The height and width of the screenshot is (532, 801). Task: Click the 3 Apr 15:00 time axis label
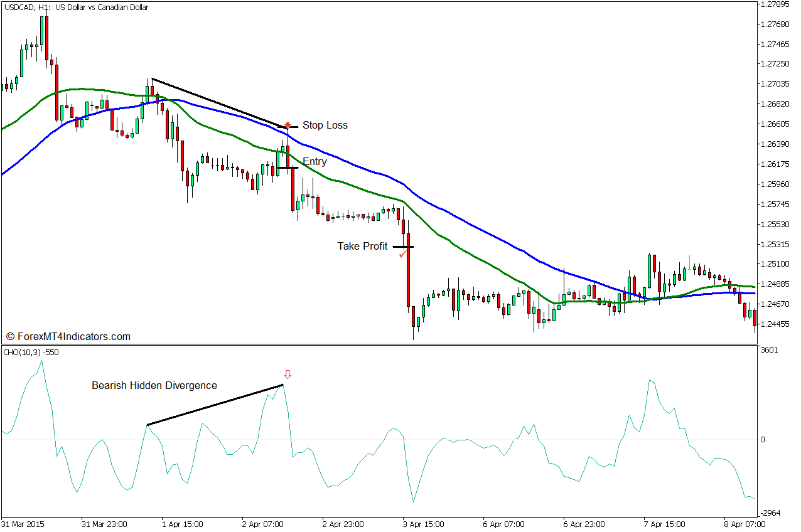pos(423,524)
